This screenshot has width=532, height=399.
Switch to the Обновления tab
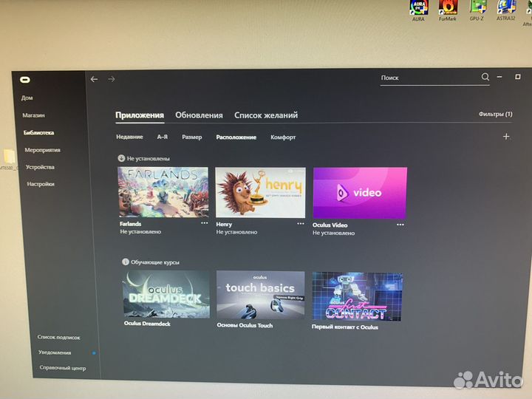point(199,115)
